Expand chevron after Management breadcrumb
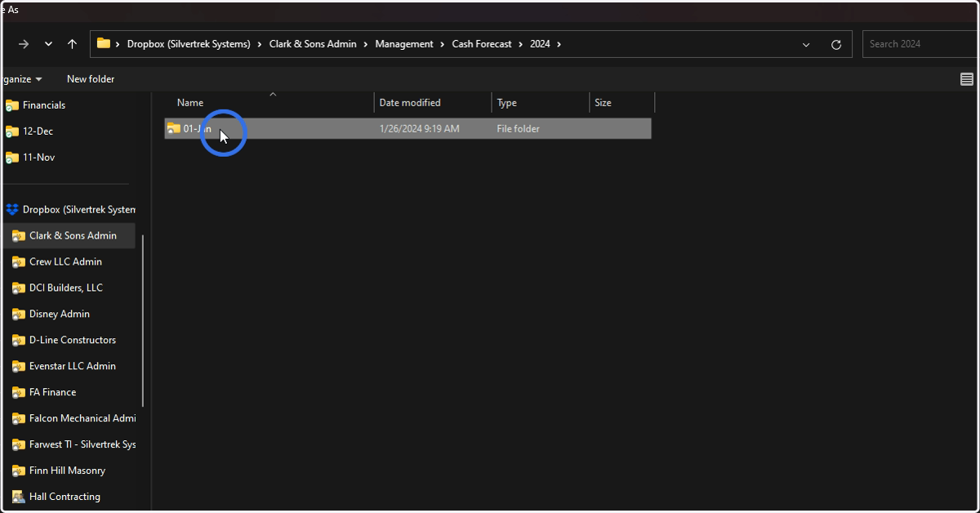 [443, 44]
